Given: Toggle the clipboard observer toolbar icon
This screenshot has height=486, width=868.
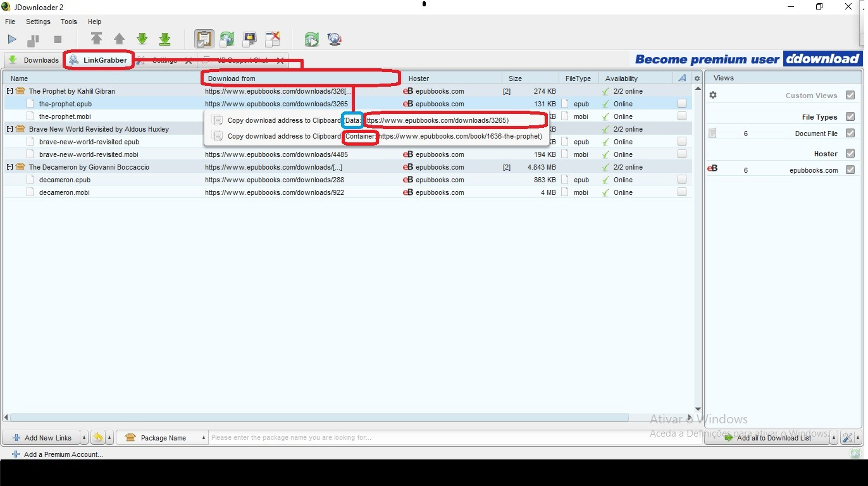Looking at the screenshot, I should [204, 39].
